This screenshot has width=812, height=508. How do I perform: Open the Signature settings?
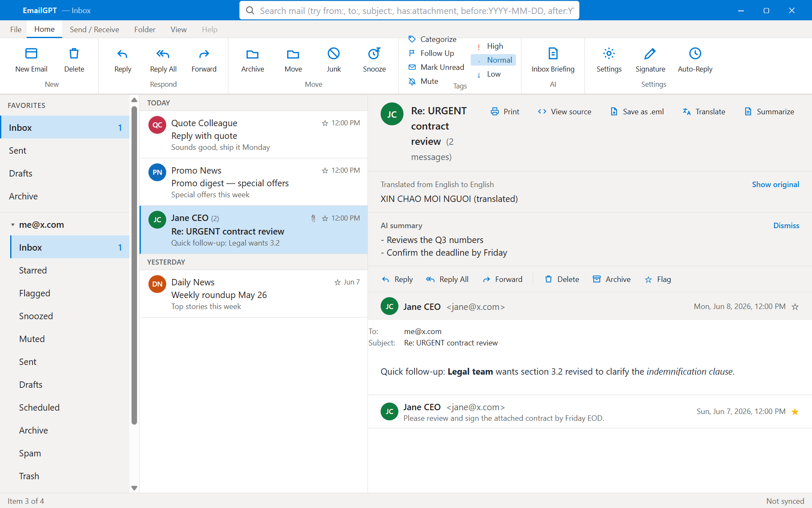650,60
